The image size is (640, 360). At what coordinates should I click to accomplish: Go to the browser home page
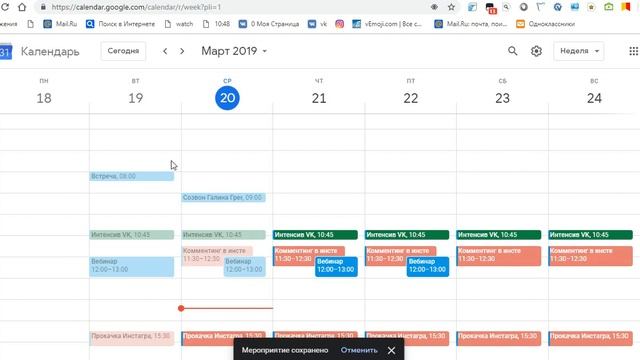tap(22, 7)
